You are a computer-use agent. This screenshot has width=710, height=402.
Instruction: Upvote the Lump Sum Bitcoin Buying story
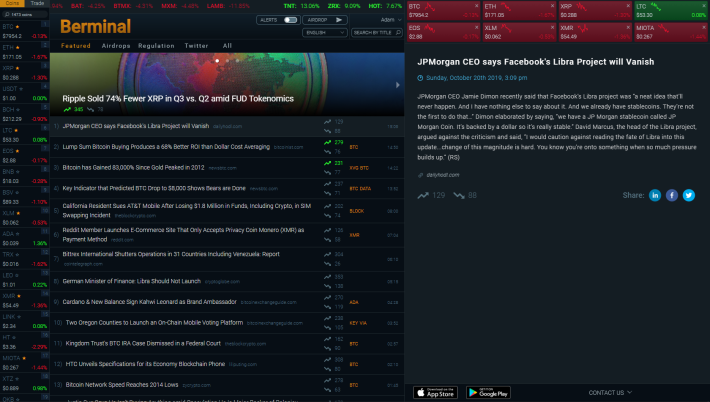tap(327, 142)
